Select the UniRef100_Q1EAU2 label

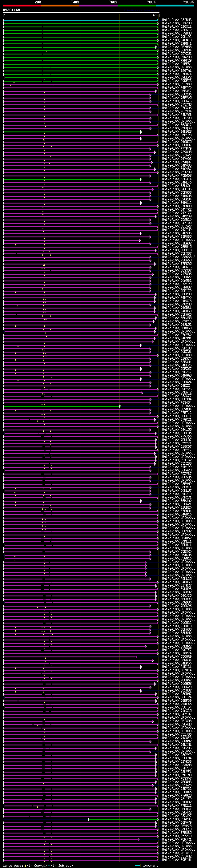(x=177, y=243)
